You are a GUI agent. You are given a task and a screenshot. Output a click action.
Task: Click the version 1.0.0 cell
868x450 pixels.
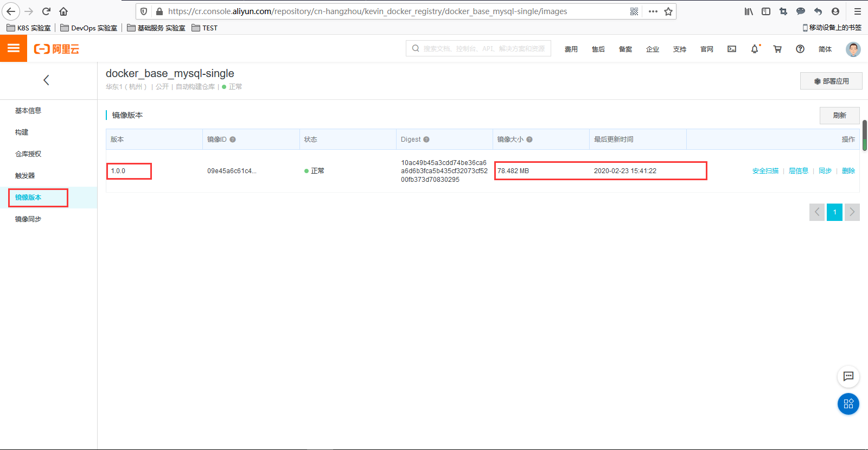click(x=118, y=171)
